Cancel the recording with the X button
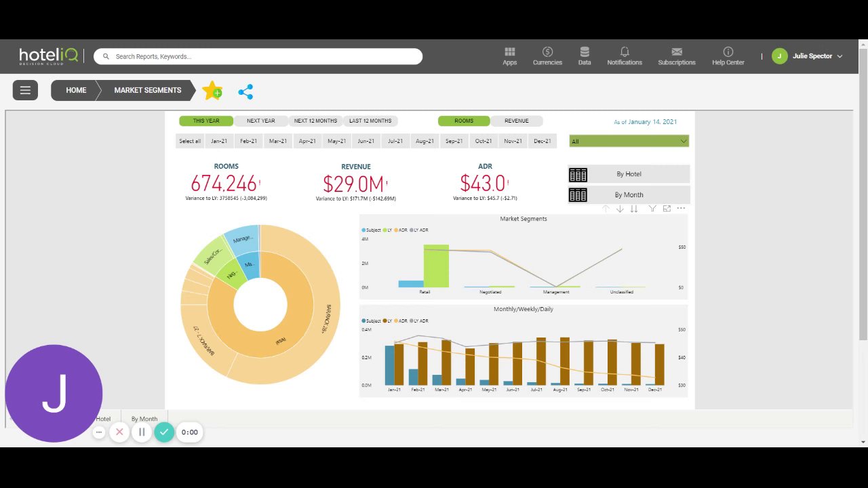 [119, 432]
